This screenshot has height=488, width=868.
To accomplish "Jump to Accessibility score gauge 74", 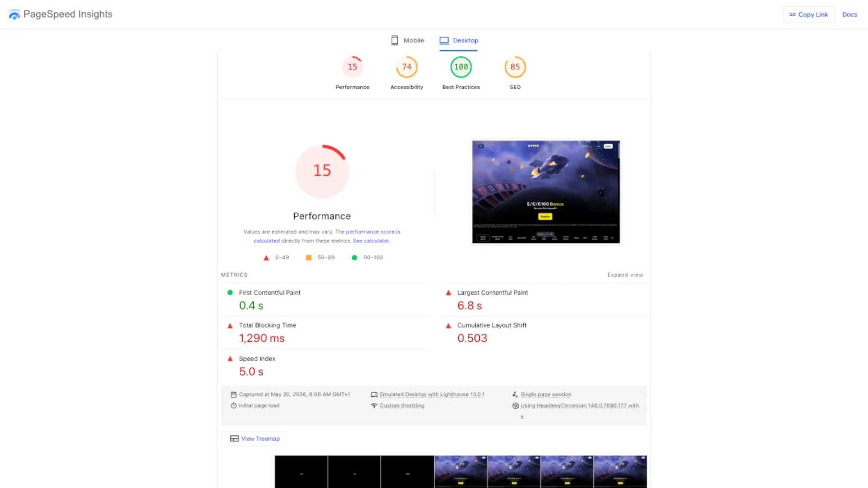I will [407, 67].
